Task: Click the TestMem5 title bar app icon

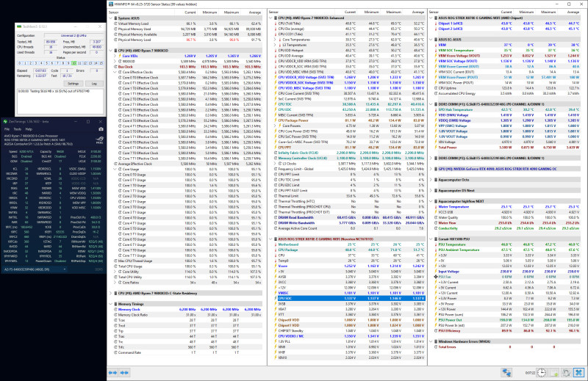Action: tap(19, 26)
